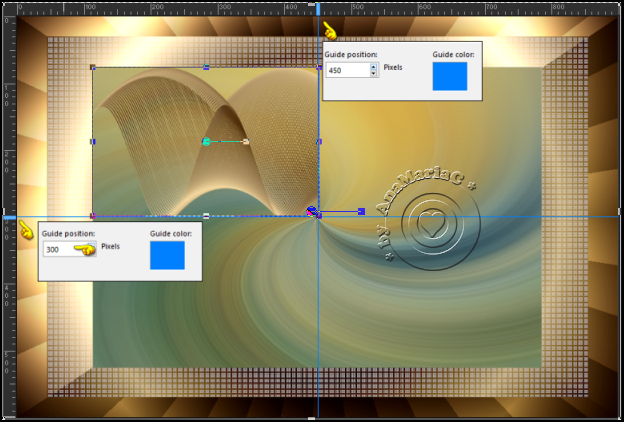Click the top-right corner selection handle
Viewport: 624px width, 422px height.
[x=319, y=67]
